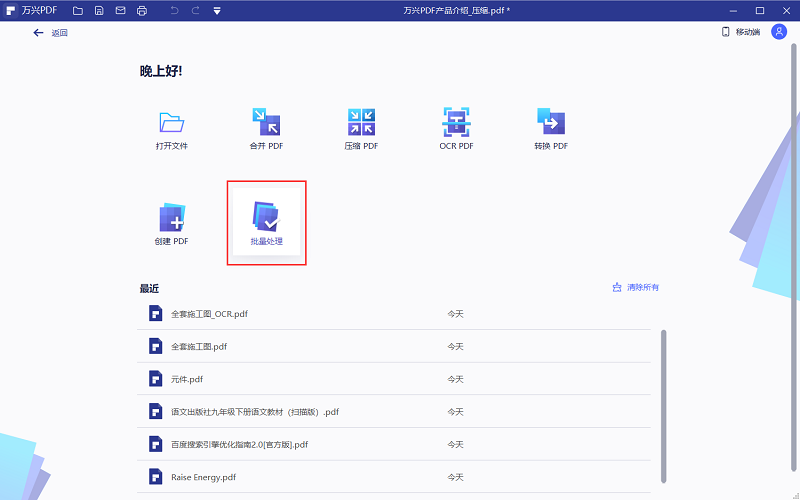800x500 pixels.
Task: Click the Mobile (移动端) link
Action: (x=741, y=32)
